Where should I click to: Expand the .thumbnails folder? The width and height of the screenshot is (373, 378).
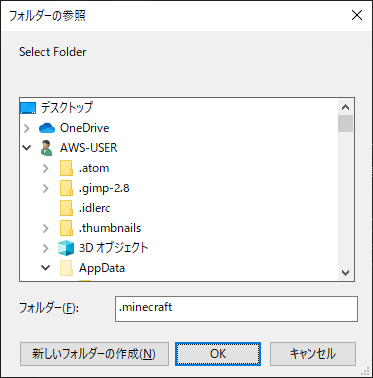(46, 228)
